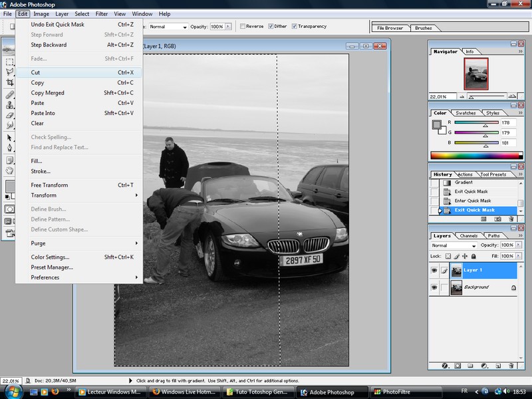Image resolution: width=532 pixels, height=399 pixels.
Task: Click Undo Exit Quick Mask entry
Action: point(78,25)
